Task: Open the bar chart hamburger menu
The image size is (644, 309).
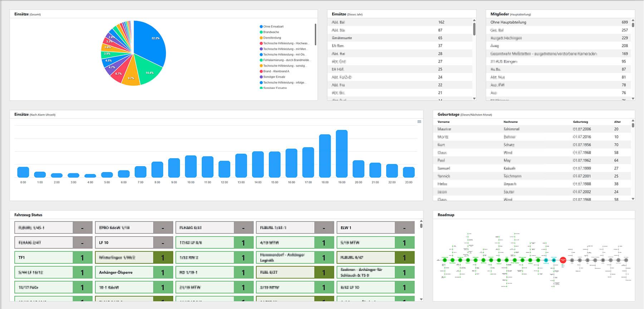Action: (419, 122)
